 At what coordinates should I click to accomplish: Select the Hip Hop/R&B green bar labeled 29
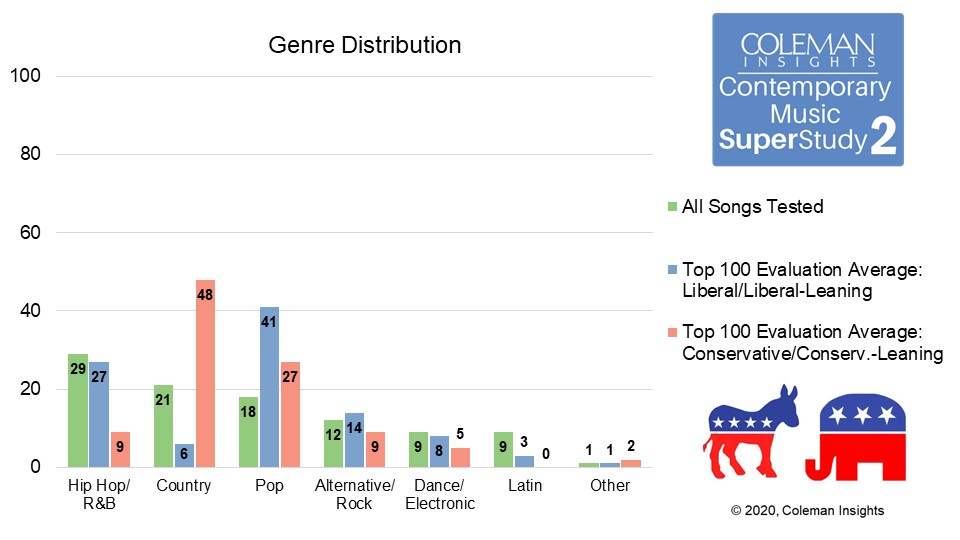click(x=78, y=410)
